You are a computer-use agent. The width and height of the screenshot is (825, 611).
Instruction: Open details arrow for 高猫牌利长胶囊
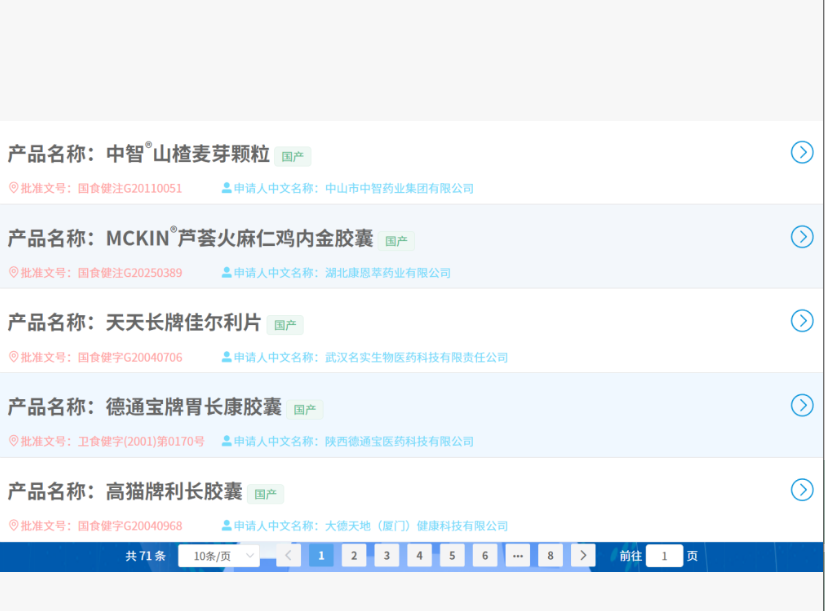tap(802, 489)
